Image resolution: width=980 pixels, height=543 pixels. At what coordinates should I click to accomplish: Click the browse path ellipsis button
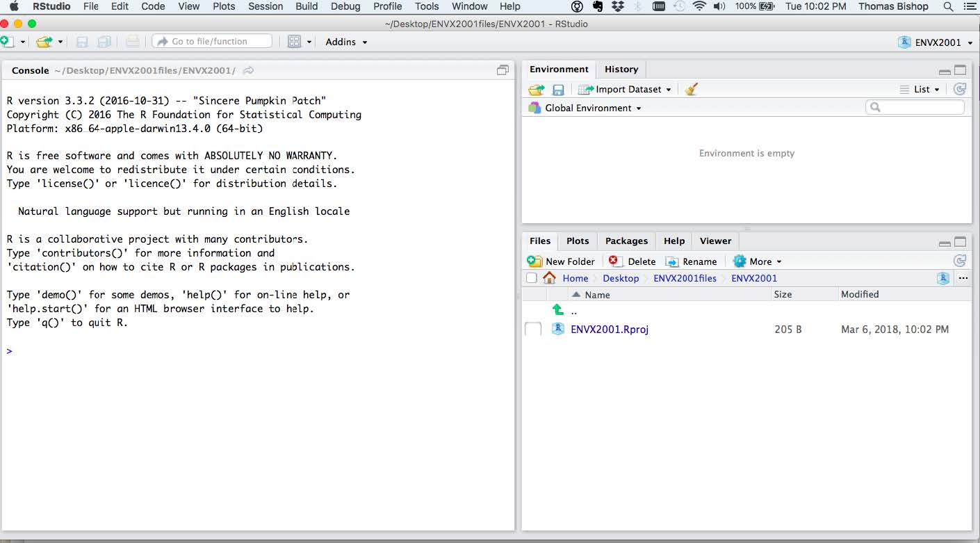coord(963,278)
